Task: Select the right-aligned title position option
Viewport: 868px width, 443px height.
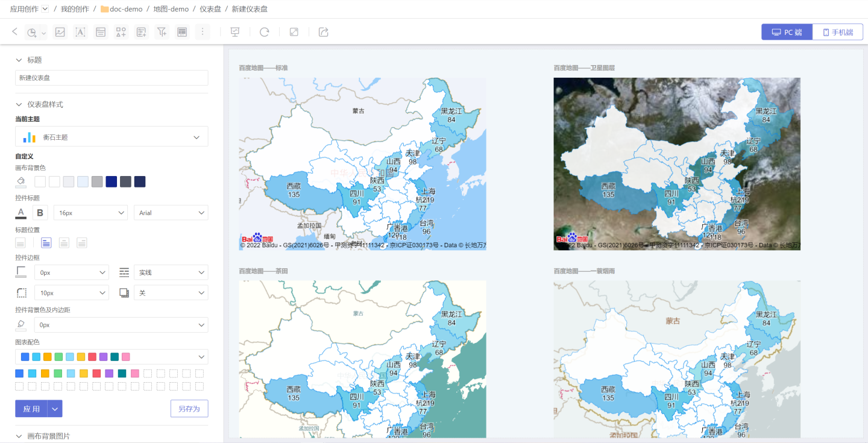Action: 81,243
